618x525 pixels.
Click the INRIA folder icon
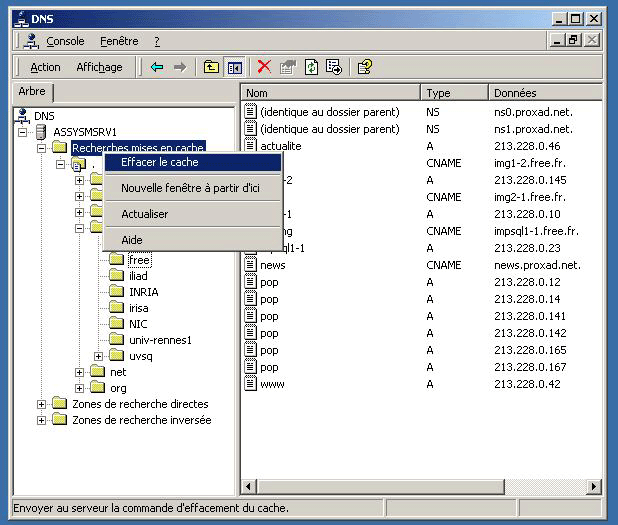click(x=116, y=291)
